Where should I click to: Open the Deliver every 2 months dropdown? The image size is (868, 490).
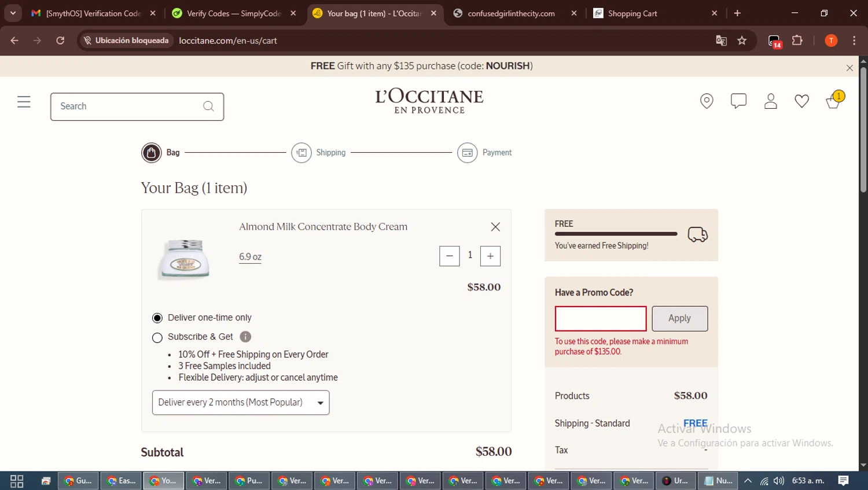pyautogui.click(x=241, y=403)
